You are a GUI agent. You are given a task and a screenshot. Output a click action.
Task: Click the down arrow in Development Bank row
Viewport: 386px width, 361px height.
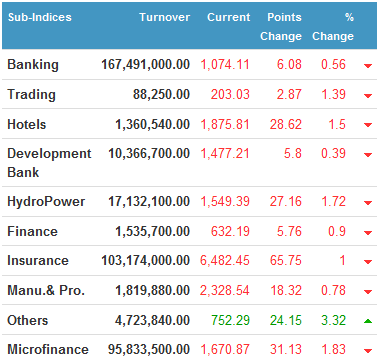pos(368,155)
